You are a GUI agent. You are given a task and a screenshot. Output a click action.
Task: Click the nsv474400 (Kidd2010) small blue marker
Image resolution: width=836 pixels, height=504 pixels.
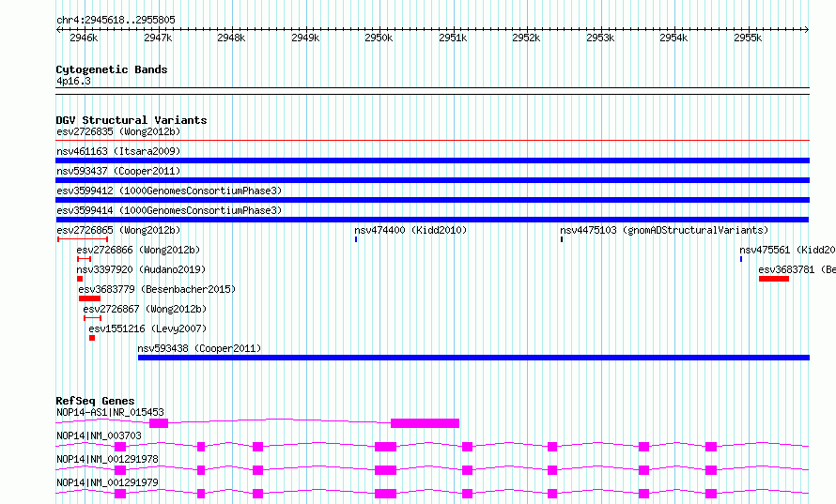[356, 239]
